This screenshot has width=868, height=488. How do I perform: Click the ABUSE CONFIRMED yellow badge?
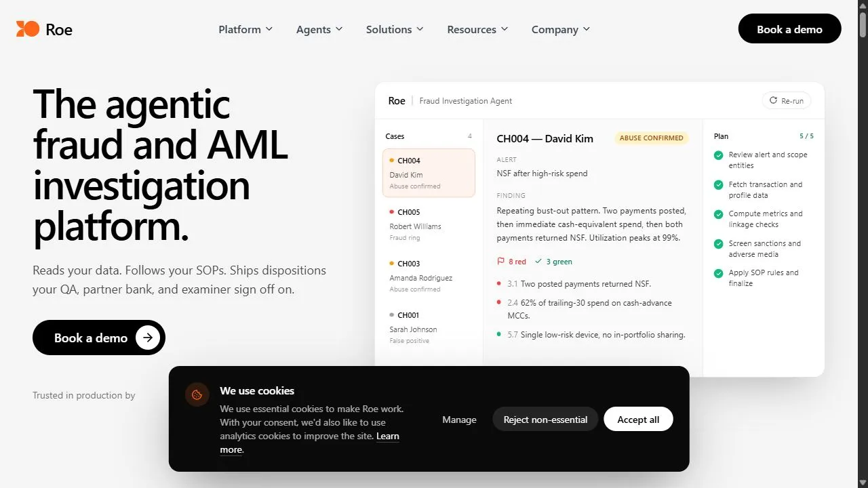[651, 138]
